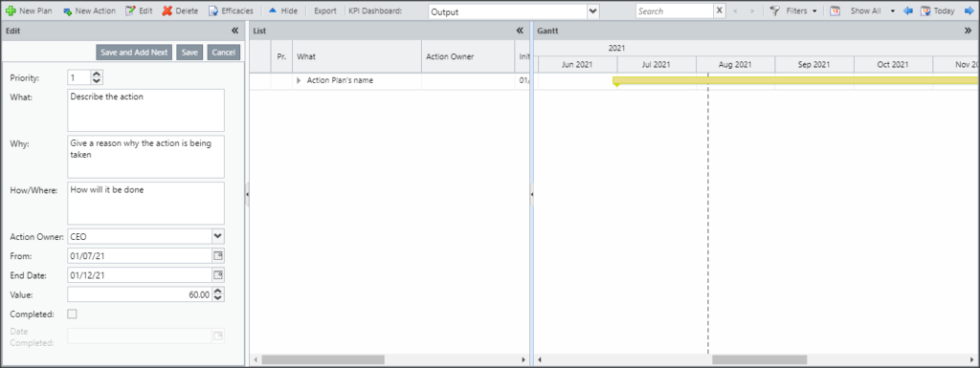980x368 pixels.
Task: Click the calendar icon beside Show All
Action: pos(835,11)
